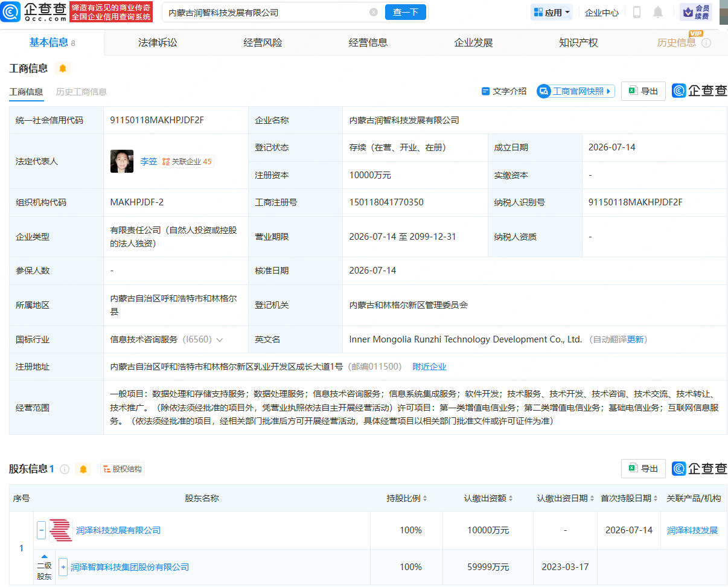The image size is (728, 587).
Task: Open the 股权结构 button
Action: [x=123, y=469]
